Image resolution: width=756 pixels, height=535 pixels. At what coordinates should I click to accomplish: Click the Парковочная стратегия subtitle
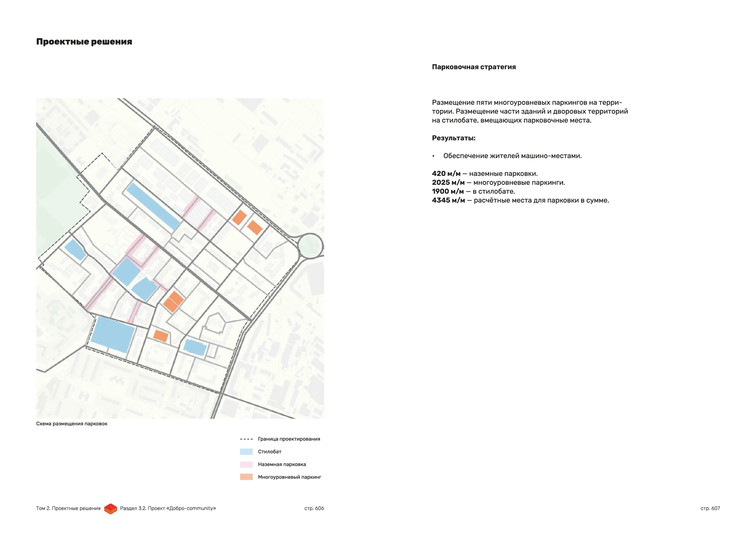(x=474, y=67)
